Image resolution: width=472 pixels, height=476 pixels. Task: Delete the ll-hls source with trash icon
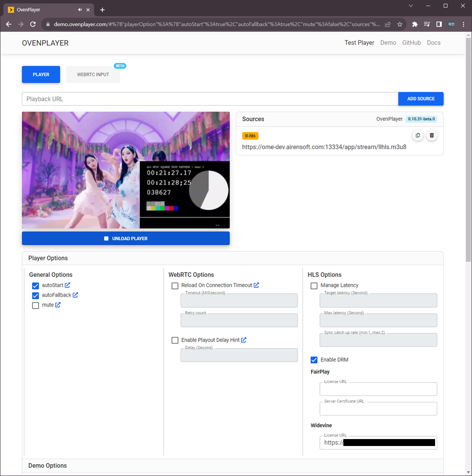[432, 135]
